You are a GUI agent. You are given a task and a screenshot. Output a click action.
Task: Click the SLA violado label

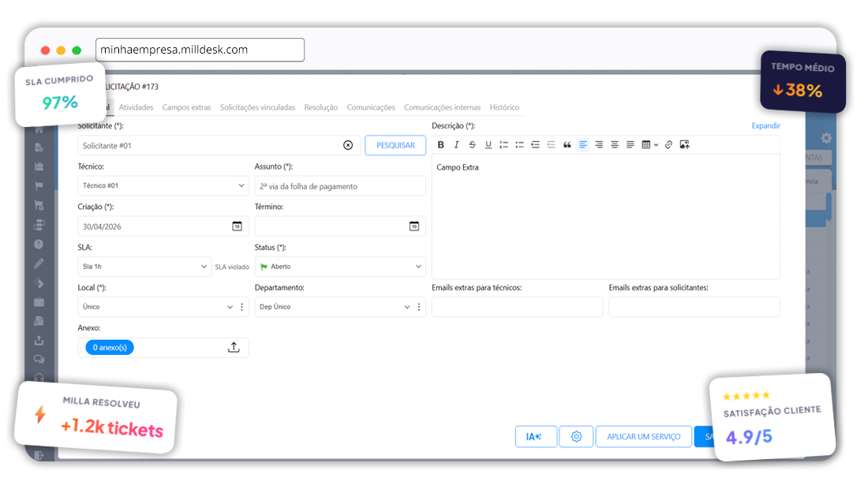click(x=232, y=267)
